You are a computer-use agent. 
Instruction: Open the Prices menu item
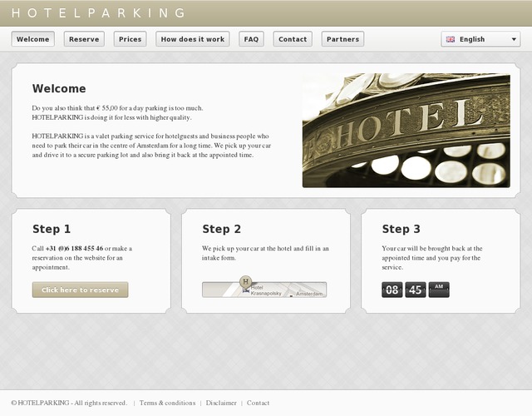point(130,39)
